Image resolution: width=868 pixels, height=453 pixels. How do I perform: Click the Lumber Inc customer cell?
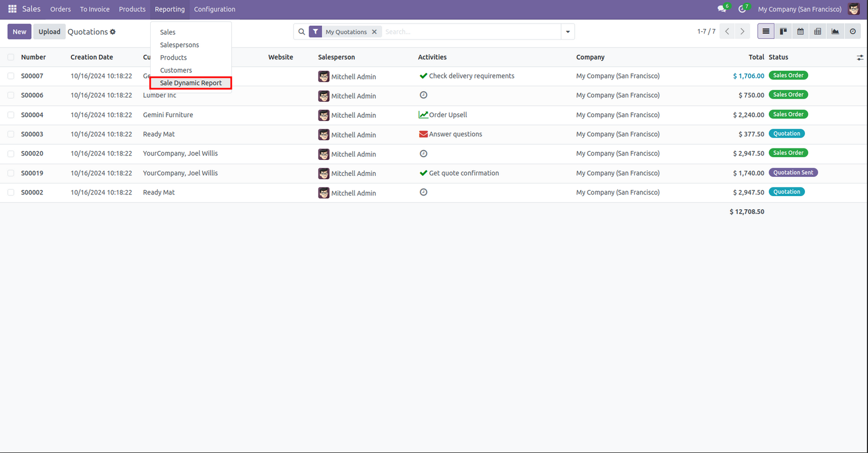(x=159, y=95)
